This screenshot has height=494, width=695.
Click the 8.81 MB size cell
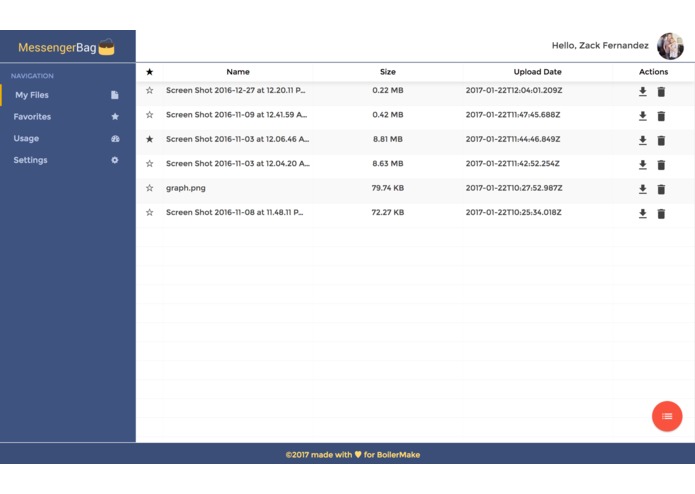click(x=388, y=139)
